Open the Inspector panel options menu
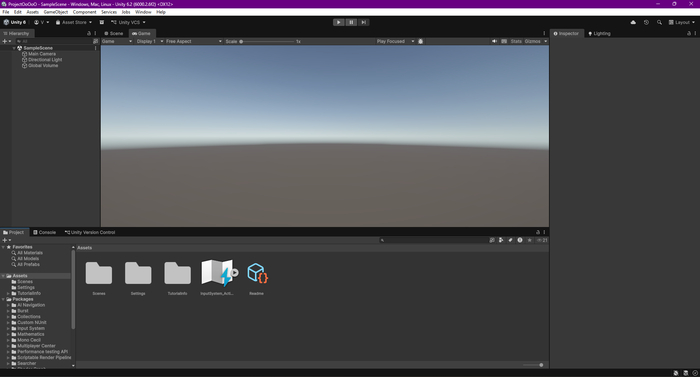700x377 pixels. [695, 34]
